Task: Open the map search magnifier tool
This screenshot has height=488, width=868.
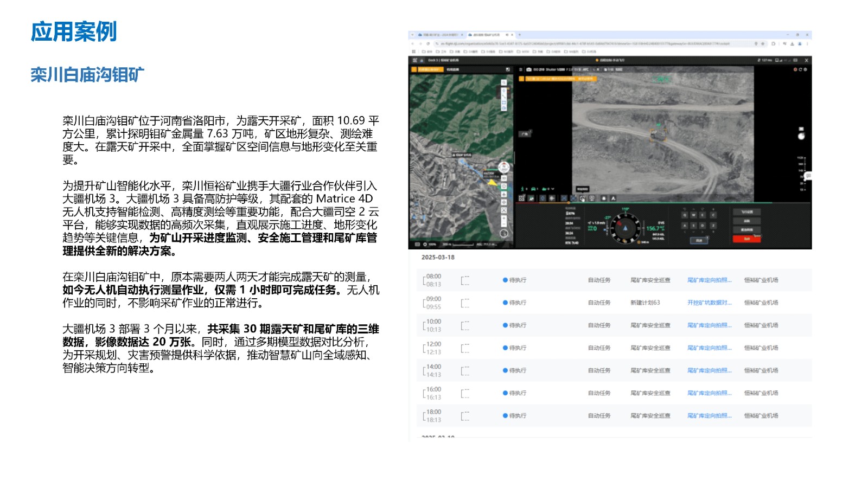Action: [504, 82]
